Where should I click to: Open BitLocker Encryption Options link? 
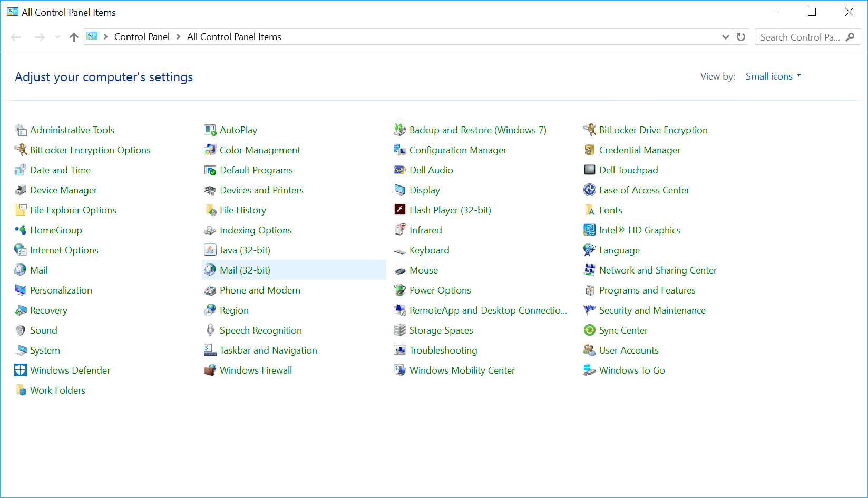(90, 150)
